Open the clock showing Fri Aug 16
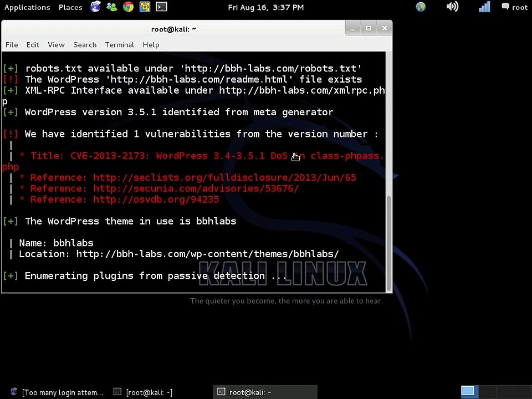Screen dimensions: 532x399 click(x=265, y=7)
